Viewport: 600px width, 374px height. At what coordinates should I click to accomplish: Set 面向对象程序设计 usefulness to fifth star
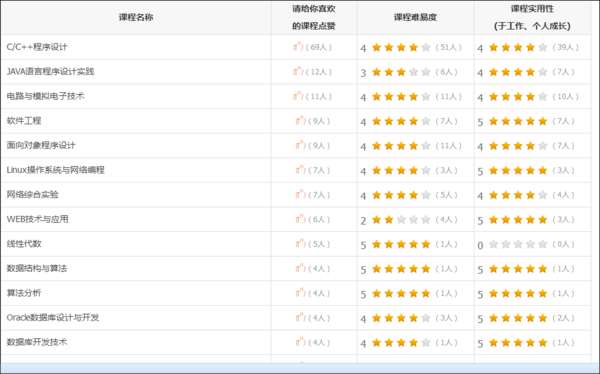click(x=543, y=145)
